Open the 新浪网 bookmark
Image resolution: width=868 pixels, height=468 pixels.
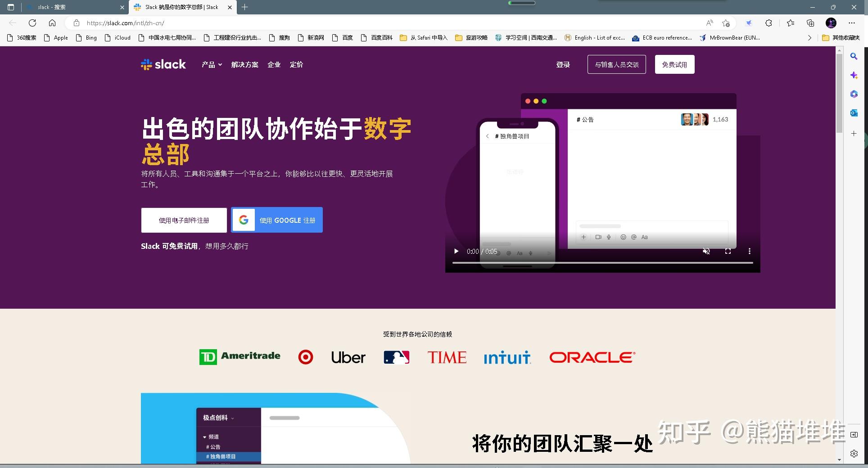pyautogui.click(x=311, y=38)
